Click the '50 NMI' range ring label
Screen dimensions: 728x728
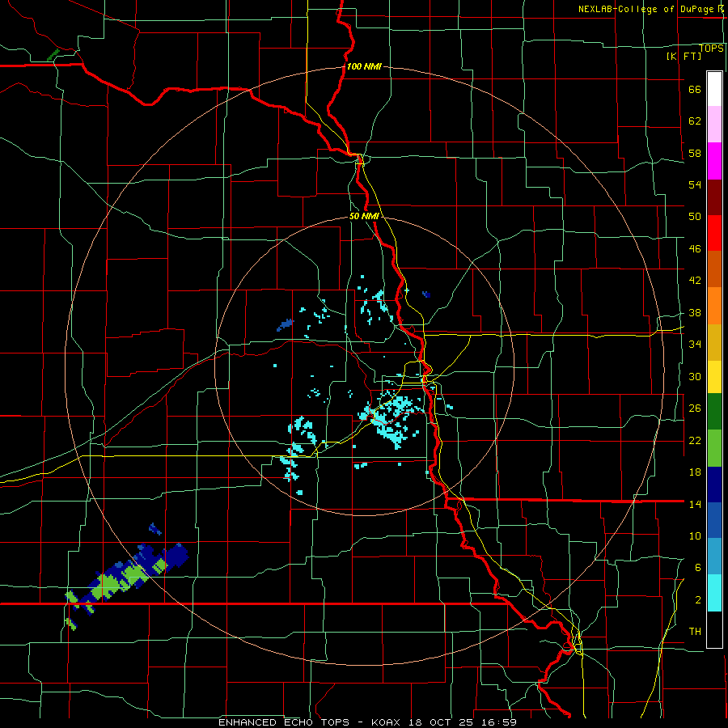click(x=364, y=216)
